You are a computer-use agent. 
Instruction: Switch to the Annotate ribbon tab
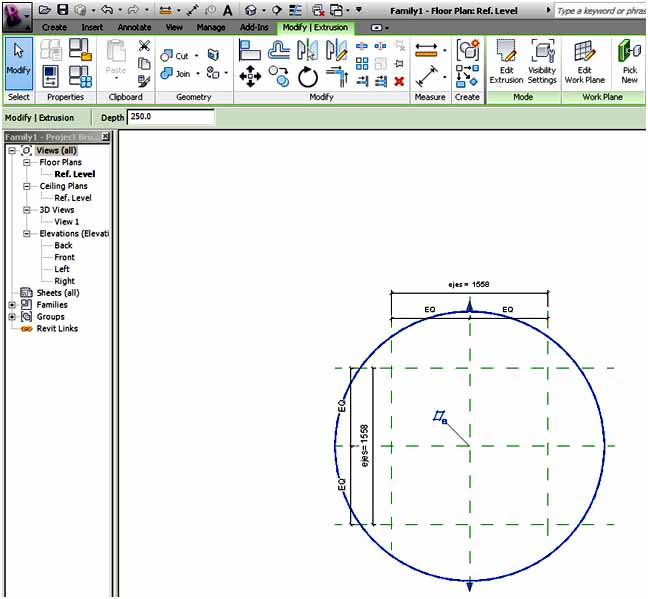tap(134, 27)
